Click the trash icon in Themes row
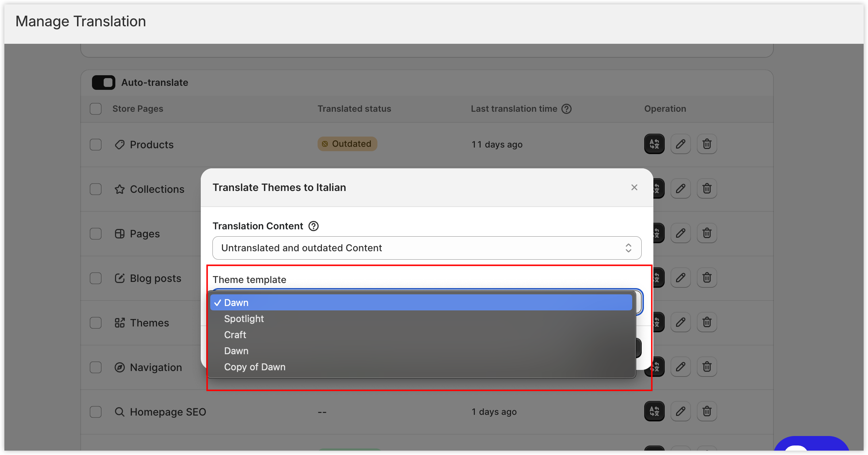 pos(707,322)
